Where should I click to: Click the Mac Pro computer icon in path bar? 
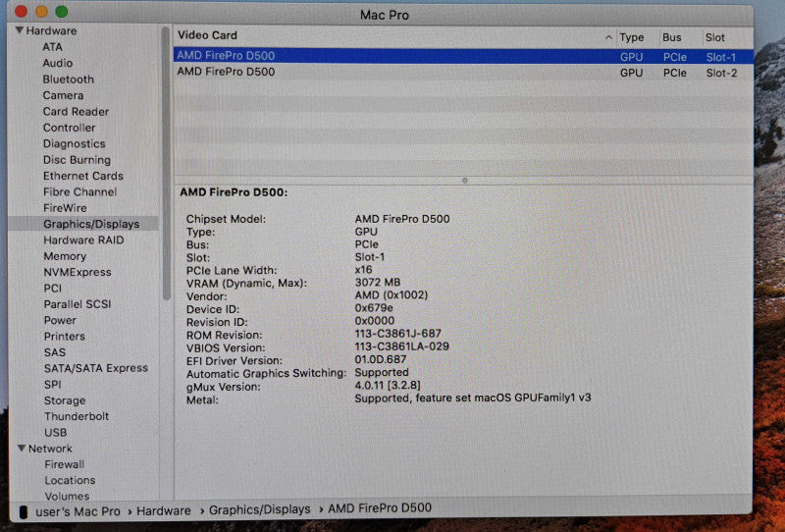pyautogui.click(x=23, y=511)
